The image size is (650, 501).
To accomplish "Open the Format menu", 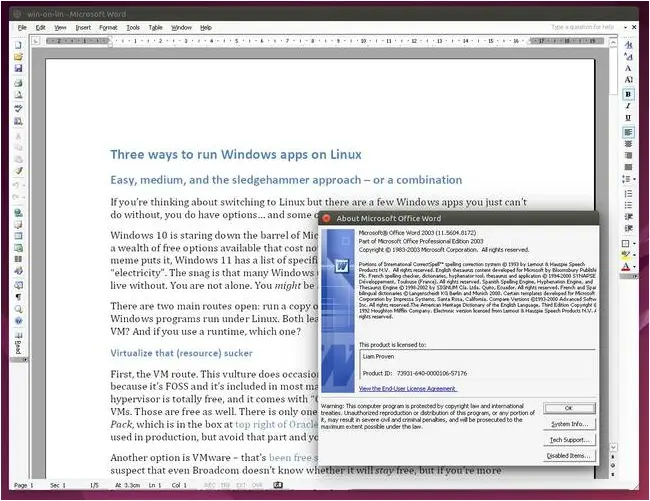I will 108,27.
